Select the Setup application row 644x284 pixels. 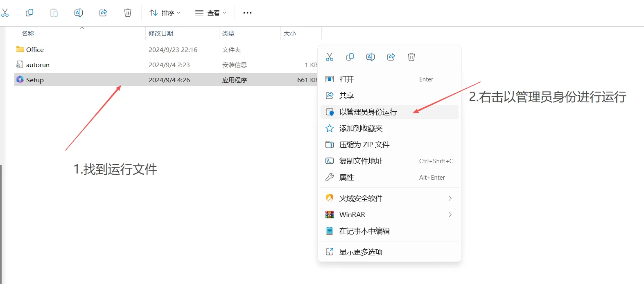tap(166, 80)
